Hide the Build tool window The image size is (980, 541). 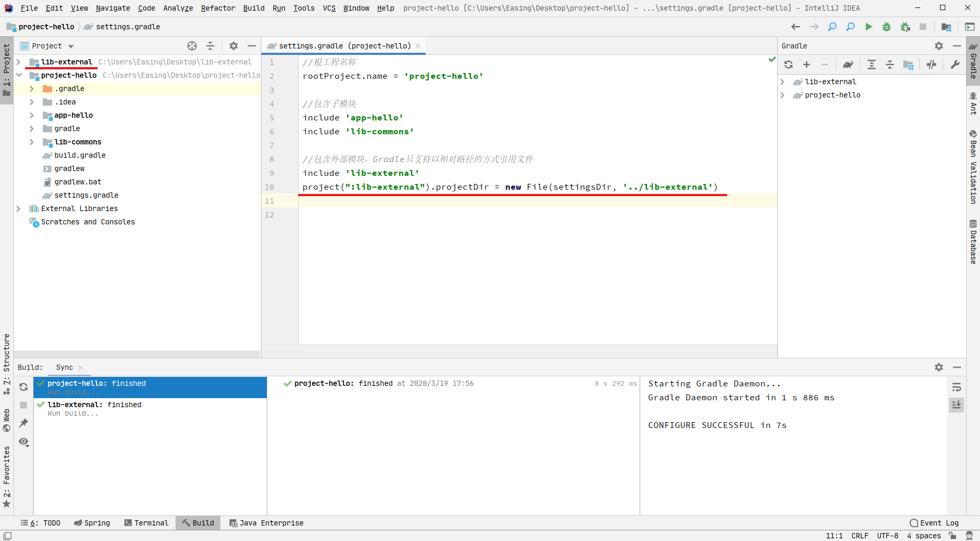pos(957,367)
